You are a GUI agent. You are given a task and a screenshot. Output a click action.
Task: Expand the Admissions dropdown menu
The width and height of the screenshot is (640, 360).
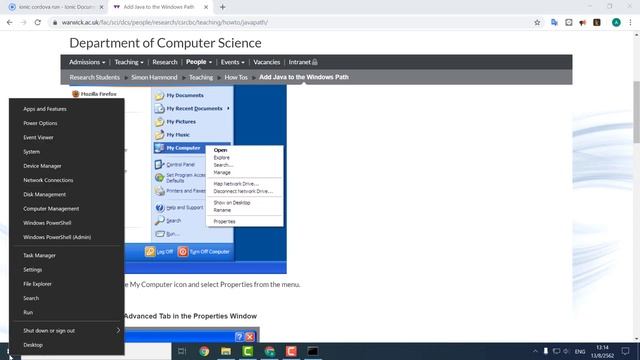(87, 62)
